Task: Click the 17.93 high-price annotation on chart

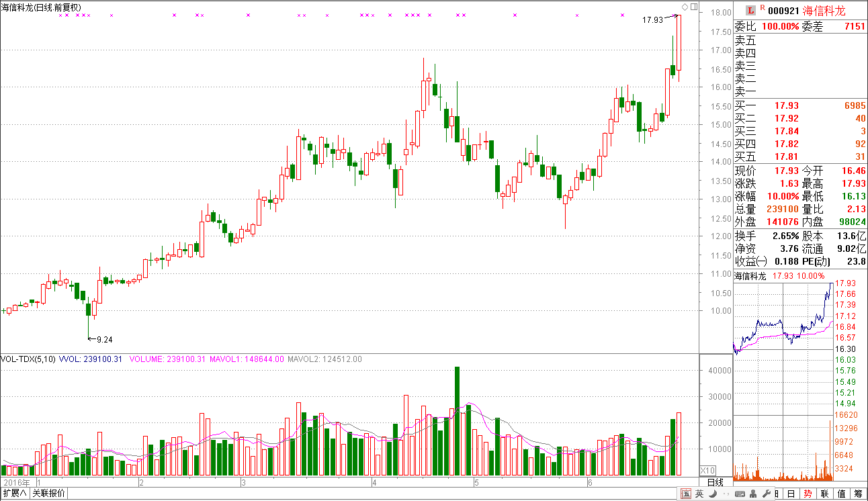Action: pyautogui.click(x=652, y=20)
